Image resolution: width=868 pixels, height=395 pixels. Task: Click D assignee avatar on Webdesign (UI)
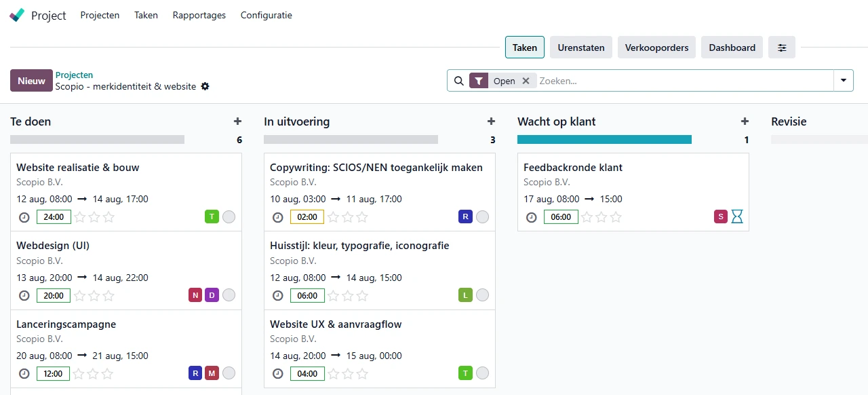[212, 295]
